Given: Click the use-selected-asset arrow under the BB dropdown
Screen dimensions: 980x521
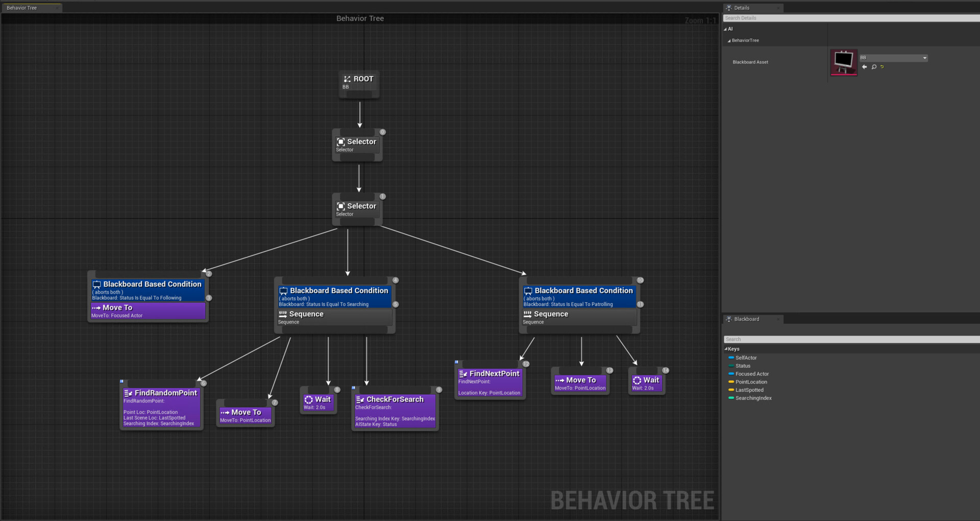Looking at the screenshot, I should pos(864,67).
